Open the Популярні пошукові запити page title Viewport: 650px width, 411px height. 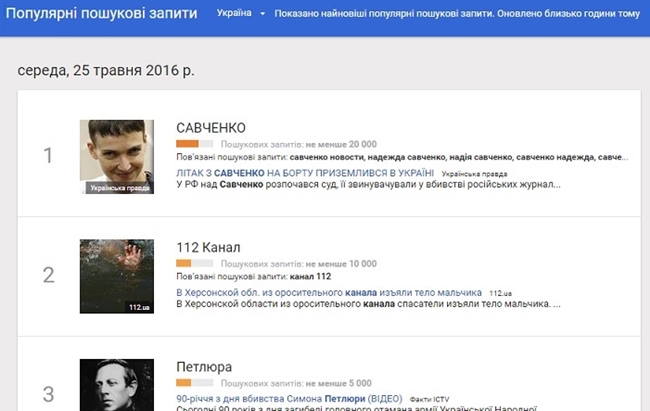(x=102, y=13)
